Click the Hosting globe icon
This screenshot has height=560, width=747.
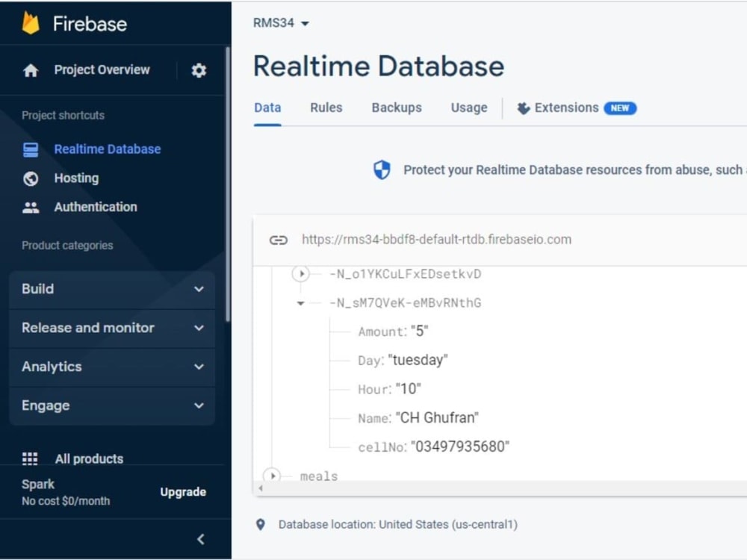pos(31,178)
